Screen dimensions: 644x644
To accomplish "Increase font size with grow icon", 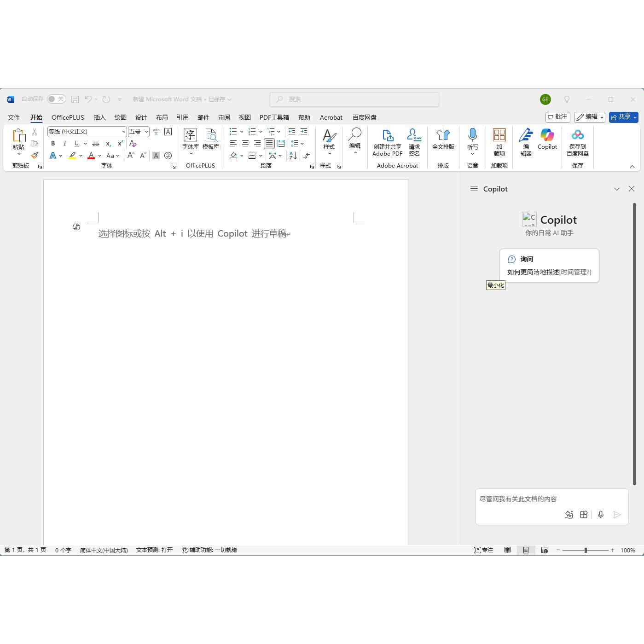I will 131,156.
